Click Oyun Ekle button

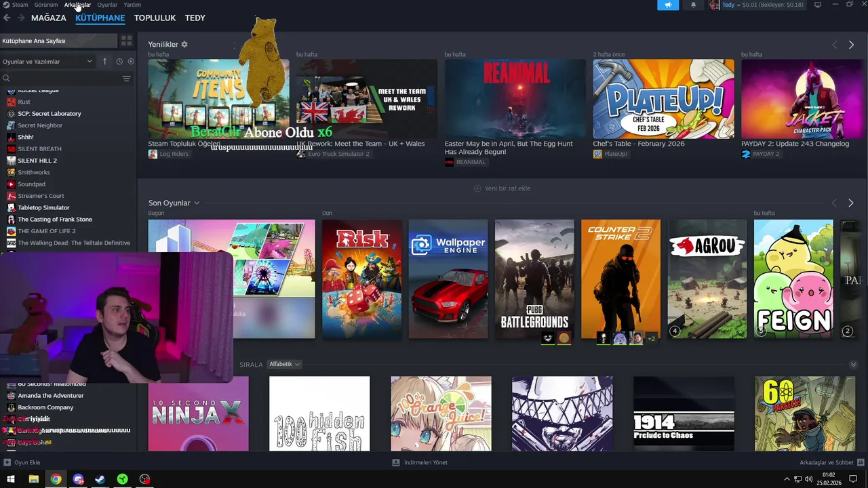[22, 462]
